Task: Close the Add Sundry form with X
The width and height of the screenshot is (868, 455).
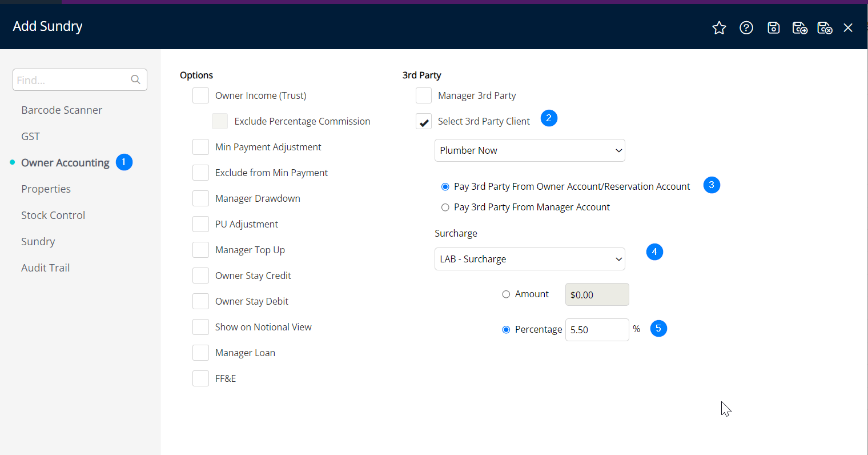Action: (x=848, y=28)
